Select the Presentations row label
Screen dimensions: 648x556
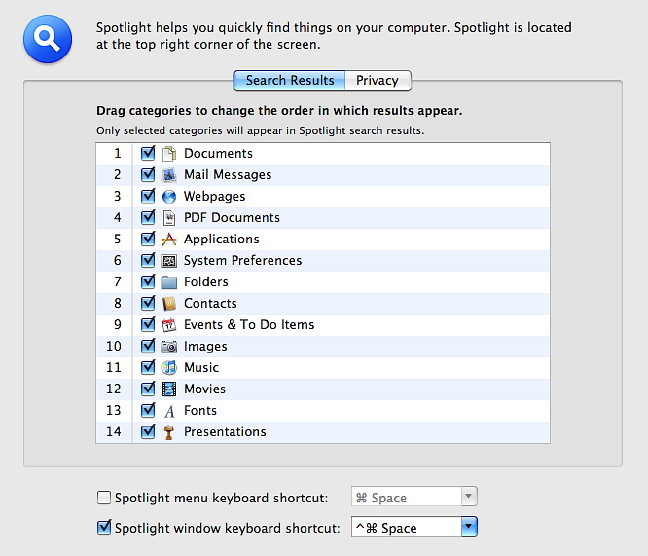tap(225, 432)
